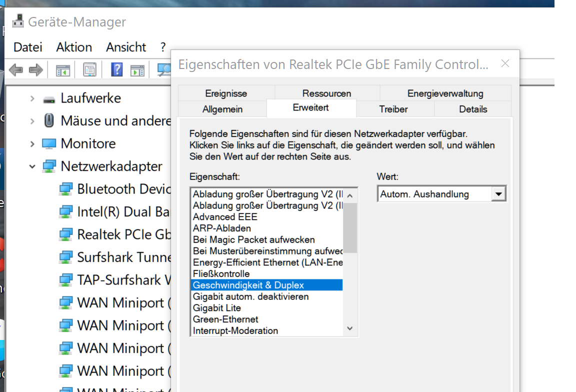Image resolution: width=576 pixels, height=392 pixels.
Task: Click the Geräte-Manager title bar icon
Action: point(18,21)
